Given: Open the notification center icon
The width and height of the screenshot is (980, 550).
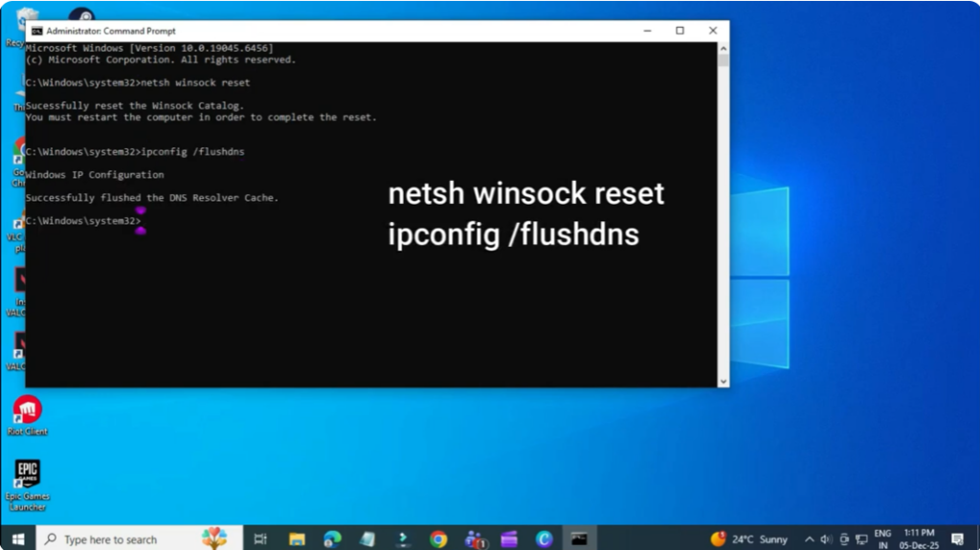Looking at the screenshot, I should coord(957,539).
